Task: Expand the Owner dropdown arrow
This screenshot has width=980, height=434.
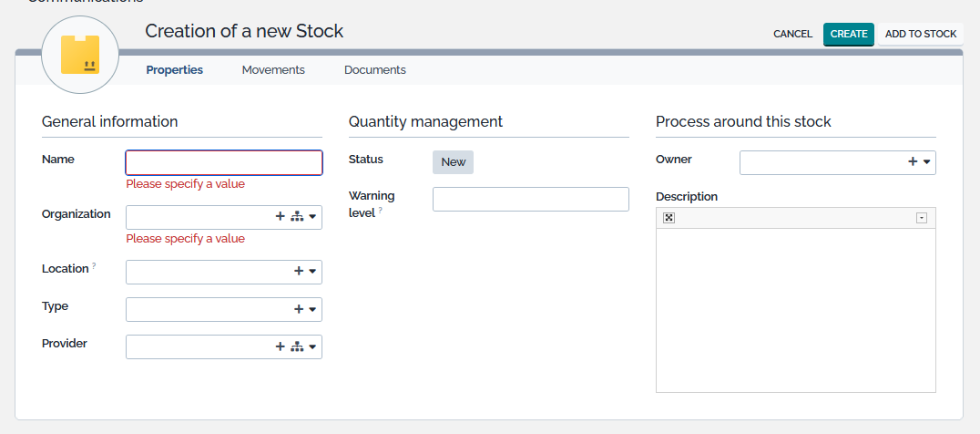Action: [x=926, y=162]
